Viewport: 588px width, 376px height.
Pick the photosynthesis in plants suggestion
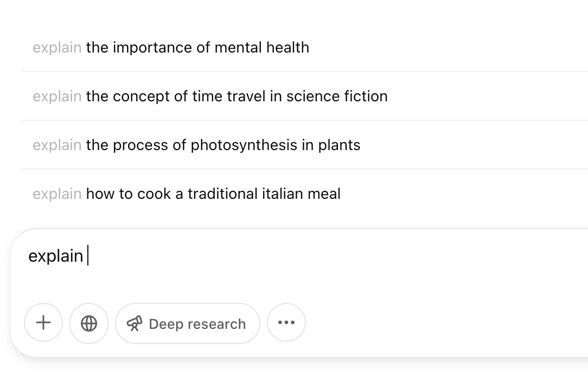[223, 145]
